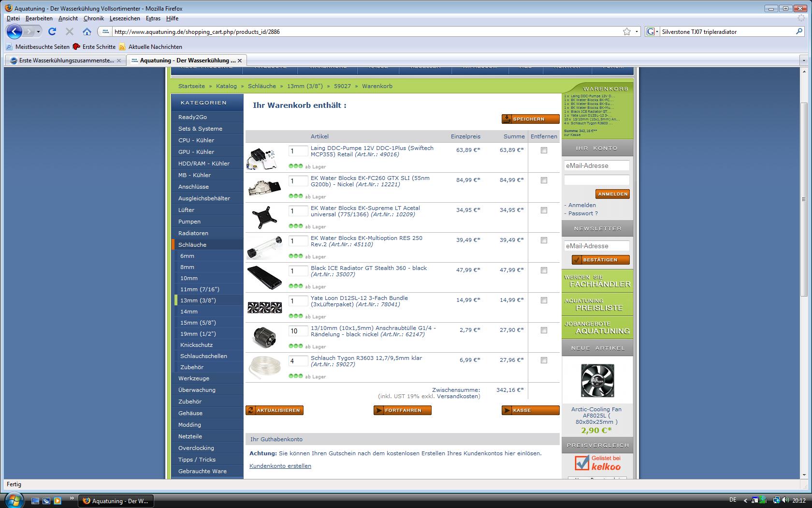Click the AKTUALISIEREN update button
Screen dimensions: 812x508
(x=275, y=410)
